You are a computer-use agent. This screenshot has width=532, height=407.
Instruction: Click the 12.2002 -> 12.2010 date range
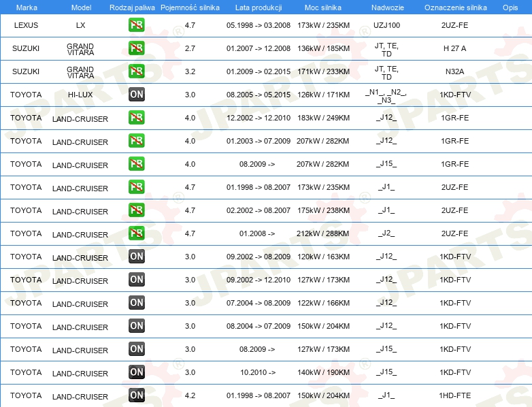pos(259,118)
